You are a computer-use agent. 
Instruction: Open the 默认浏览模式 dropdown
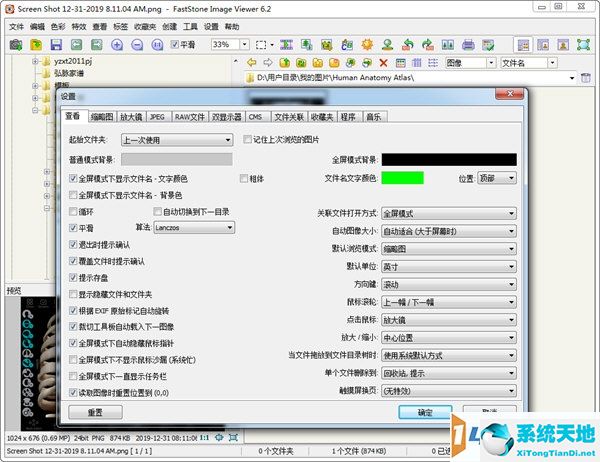click(x=449, y=249)
